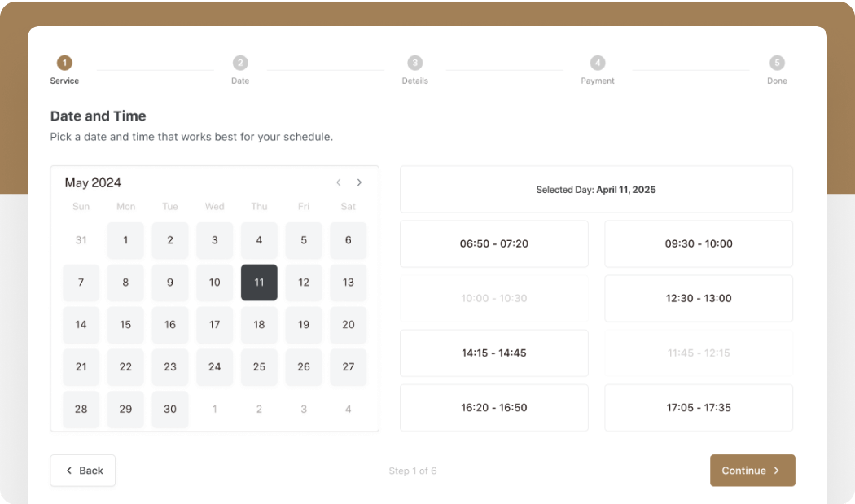Choose day 1 on Monday
This screenshot has height=504, width=855.
125,240
